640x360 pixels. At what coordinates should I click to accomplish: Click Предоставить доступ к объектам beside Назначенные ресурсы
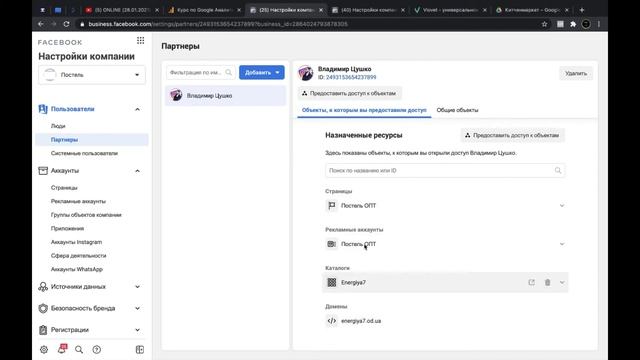[513, 135]
